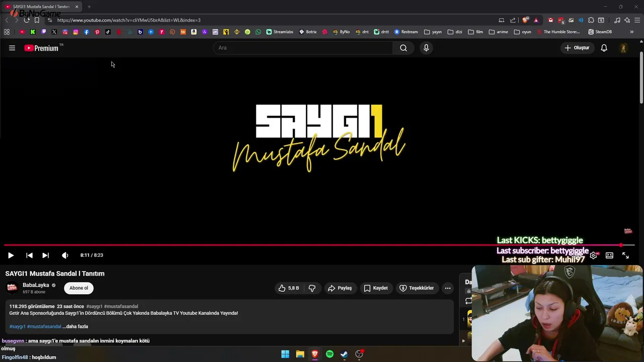The width and height of the screenshot is (644, 362).
Task: Focus the YouTube Ara search field
Action: pyautogui.click(x=303, y=48)
